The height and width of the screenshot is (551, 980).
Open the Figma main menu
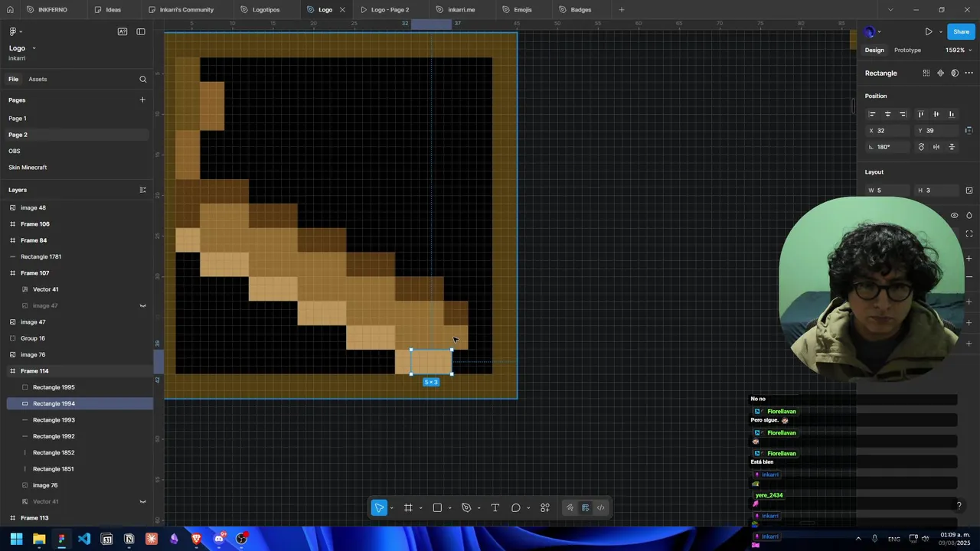15,31
